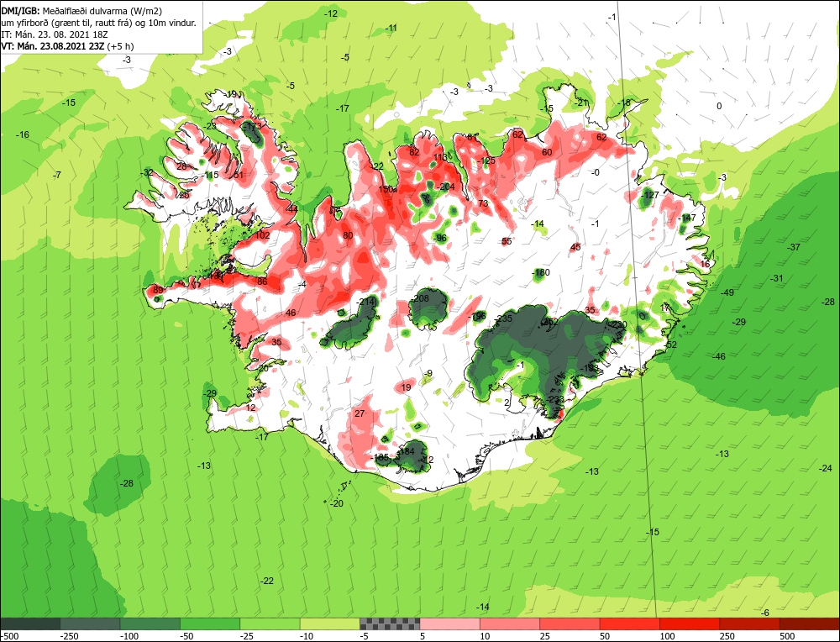
Task: Pick the legend swatch between -100 and -50
Action: tap(150, 624)
